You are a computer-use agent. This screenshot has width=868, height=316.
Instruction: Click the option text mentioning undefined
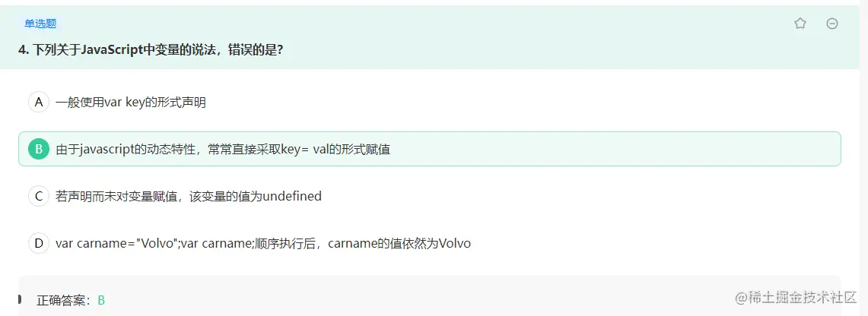(188, 196)
